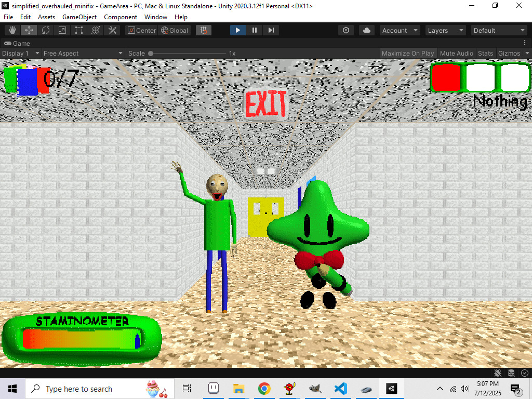
Task: Enable Maximize On Play
Action: 408,53
